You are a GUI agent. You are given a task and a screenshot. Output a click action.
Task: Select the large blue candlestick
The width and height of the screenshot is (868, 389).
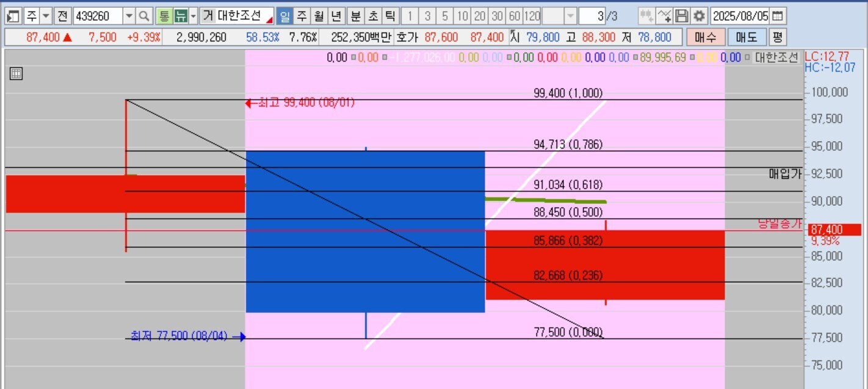pos(365,231)
